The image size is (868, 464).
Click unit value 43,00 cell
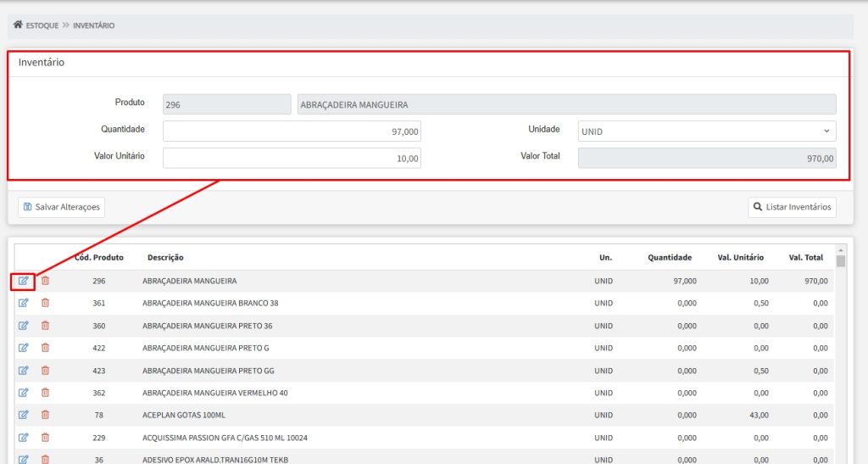point(759,415)
